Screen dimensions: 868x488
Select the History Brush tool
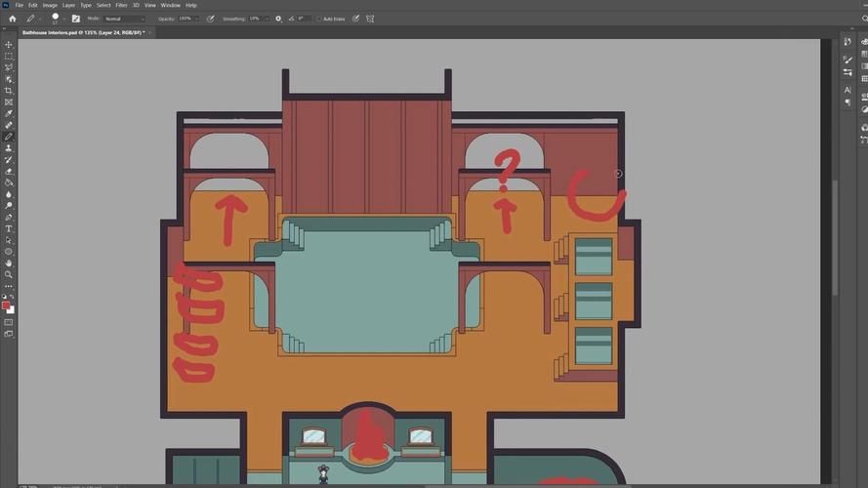9,159
